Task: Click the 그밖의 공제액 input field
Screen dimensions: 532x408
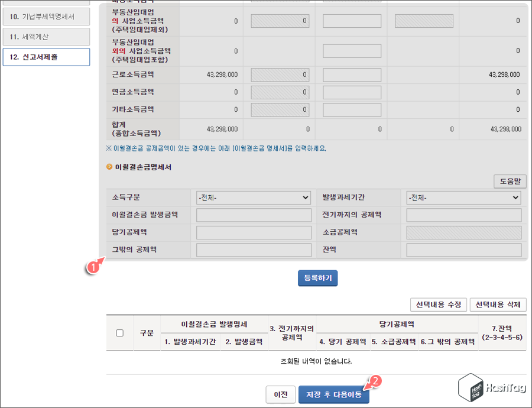Action: coord(254,250)
